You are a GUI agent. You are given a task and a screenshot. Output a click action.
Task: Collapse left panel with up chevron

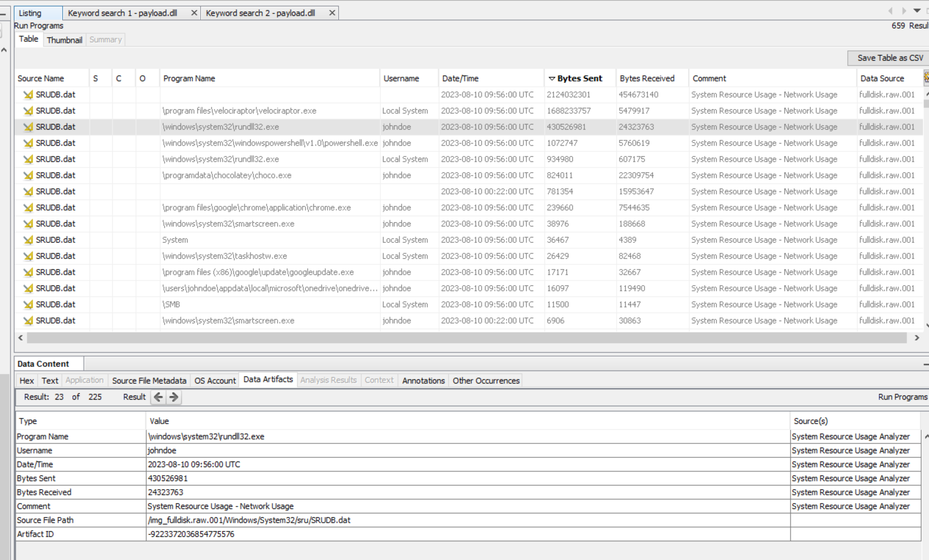click(4, 50)
